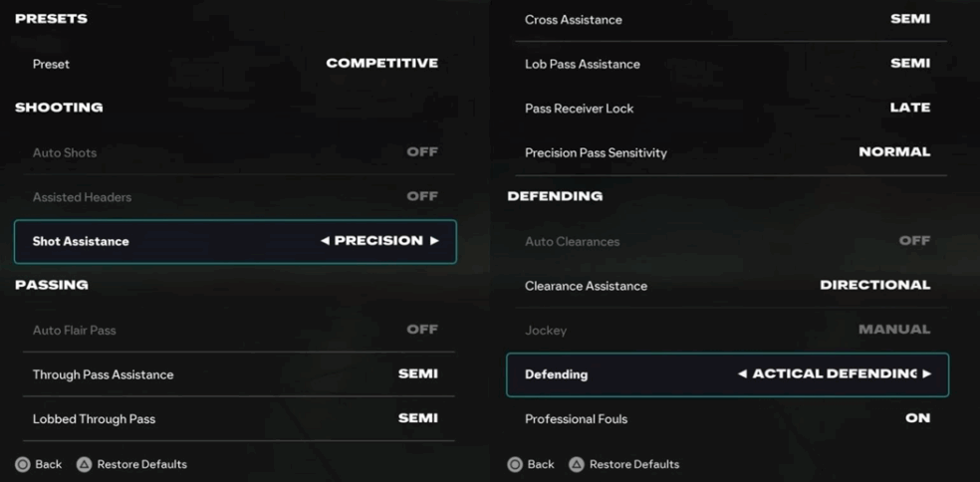Click right arrow beside Tactical Defending

[x=927, y=374]
